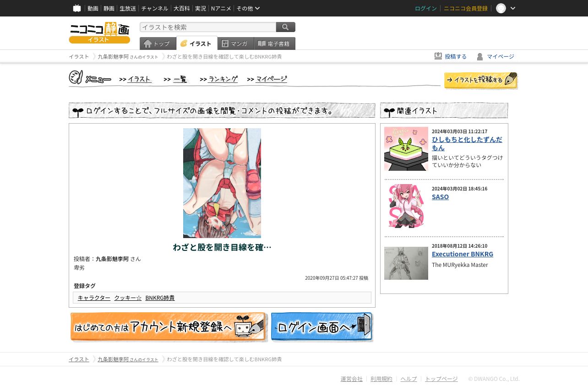Open the 静画 link in top bar

(x=109, y=8)
